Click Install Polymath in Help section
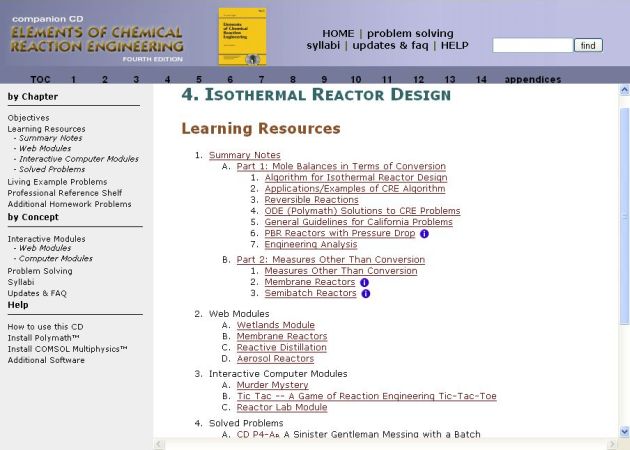Viewport: 630px width, 450px height. tap(42, 338)
